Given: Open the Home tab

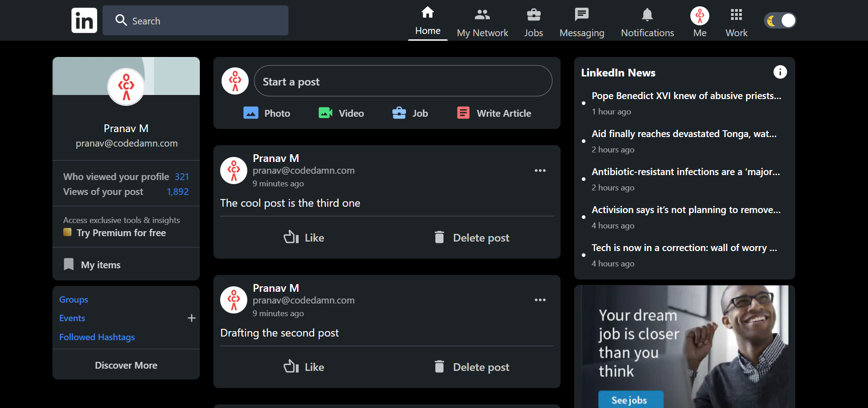Looking at the screenshot, I should tap(428, 20).
